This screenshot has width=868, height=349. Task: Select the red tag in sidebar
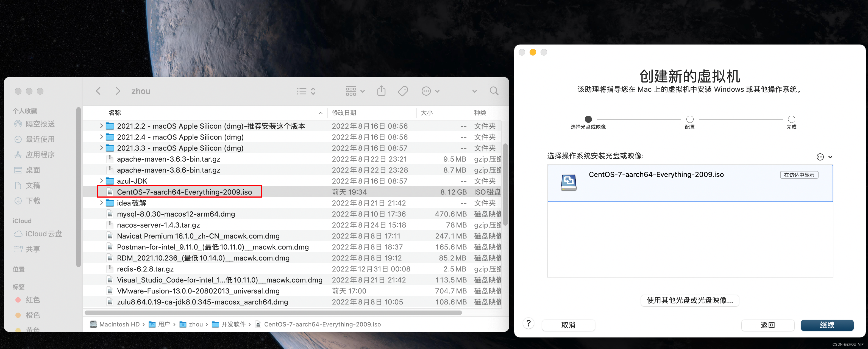(32, 300)
